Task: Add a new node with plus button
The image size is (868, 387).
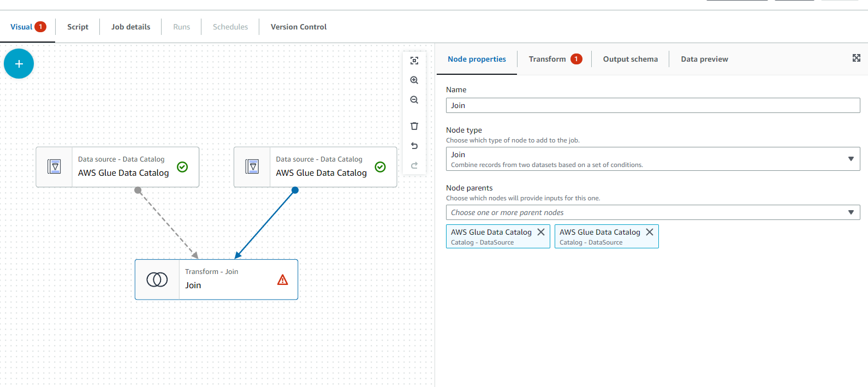Action: (19, 64)
